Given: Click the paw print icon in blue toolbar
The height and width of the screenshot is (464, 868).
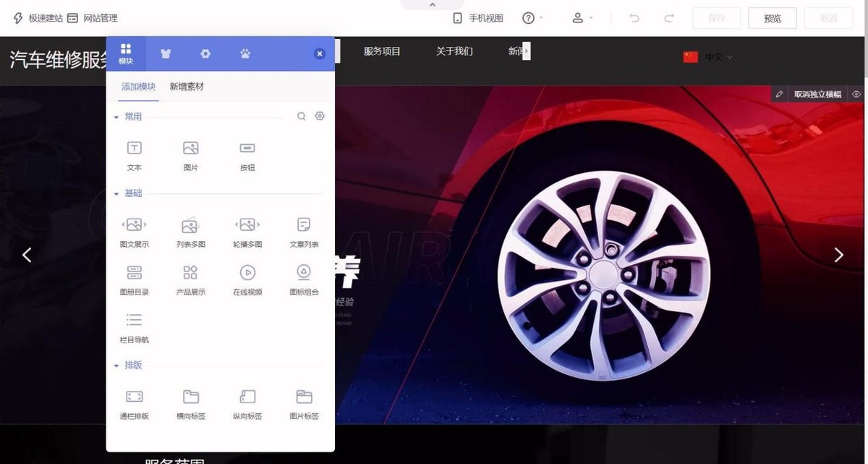Looking at the screenshot, I should pos(244,53).
